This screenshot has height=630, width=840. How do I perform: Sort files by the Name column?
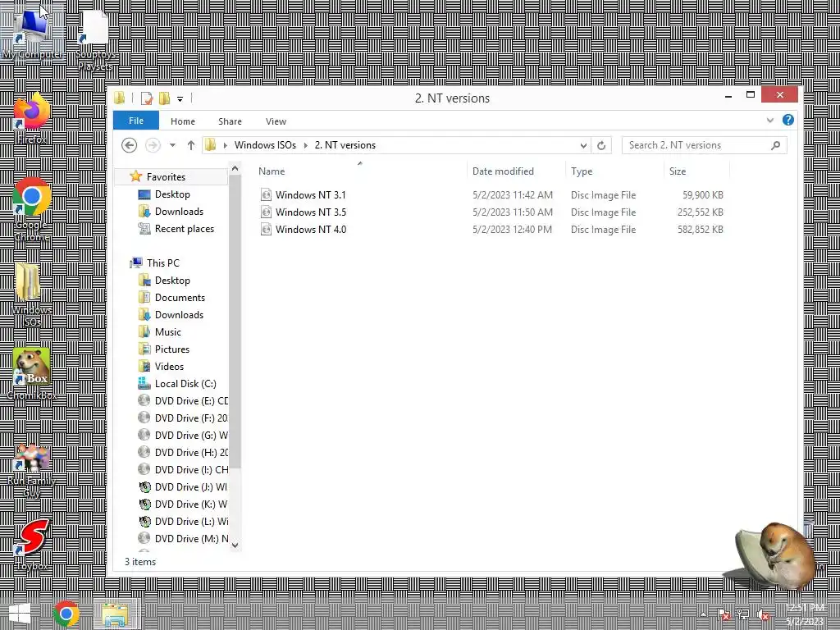(360, 171)
